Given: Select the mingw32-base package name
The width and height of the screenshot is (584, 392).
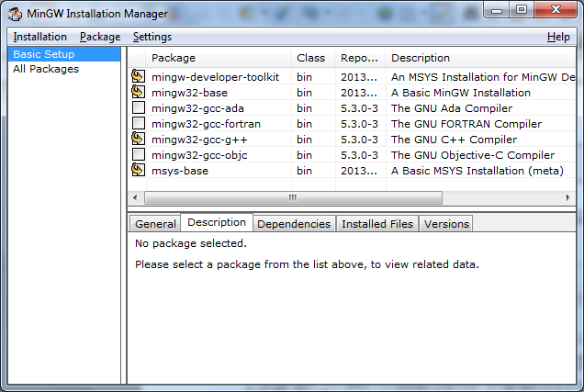Looking at the screenshot, I should coord(189,93).
